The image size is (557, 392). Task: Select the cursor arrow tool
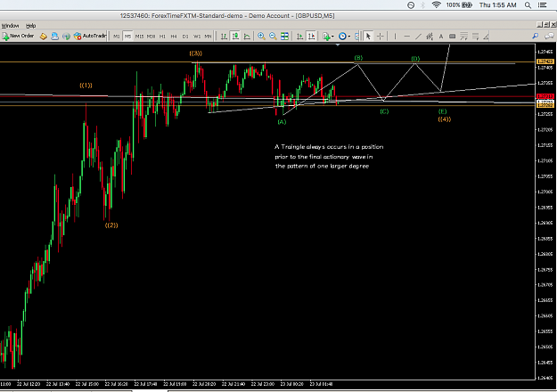pyautogui.click(x=368, y=37)
